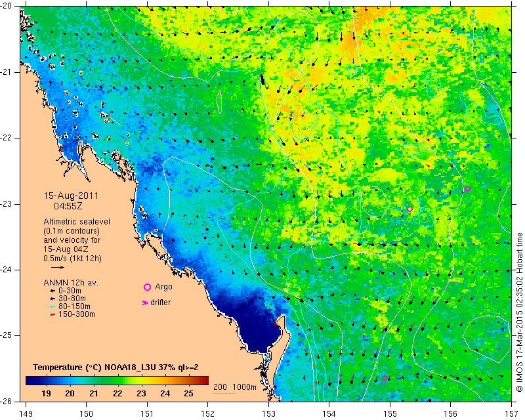The width and height of the screenshot is (525, 420).
Task: Click the latitude axis label '-20'
Action: pos(7,7)
